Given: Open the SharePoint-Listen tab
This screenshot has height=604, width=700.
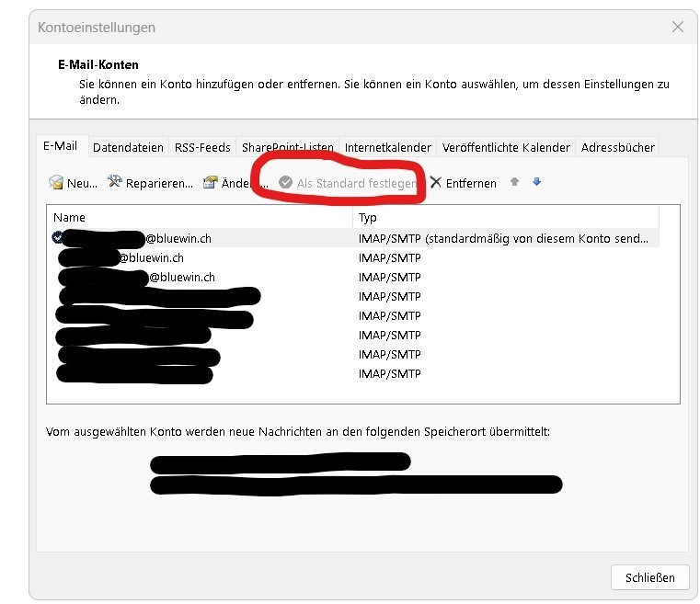Looking at the screenshot, I should coord(287,147).
